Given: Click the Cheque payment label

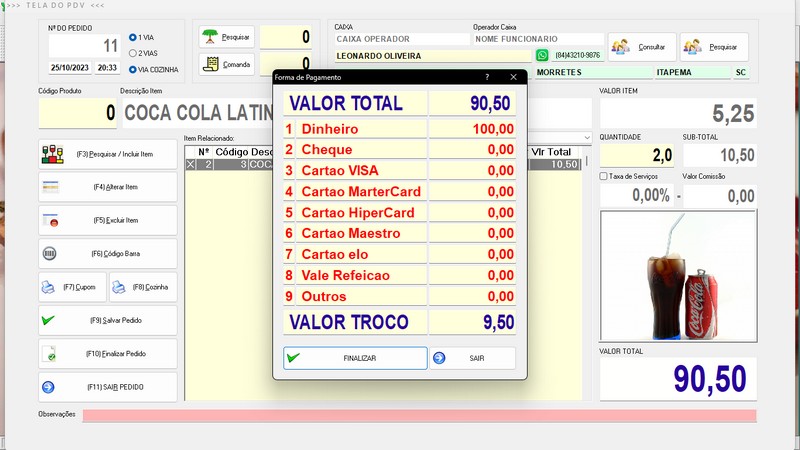Looking at the screenshot, I should [327, 149].
